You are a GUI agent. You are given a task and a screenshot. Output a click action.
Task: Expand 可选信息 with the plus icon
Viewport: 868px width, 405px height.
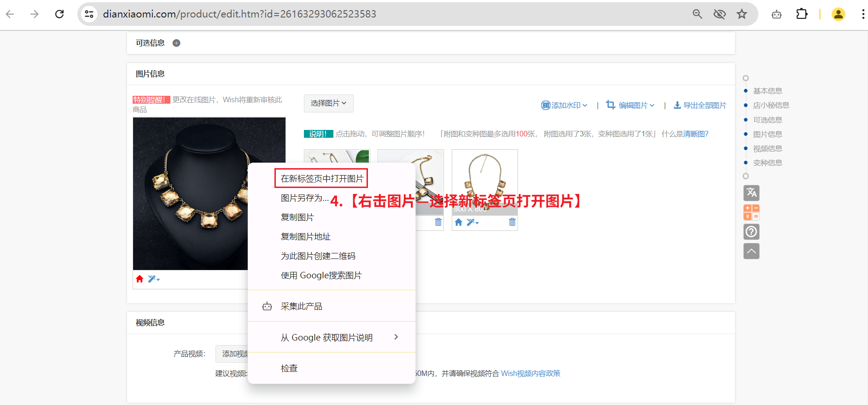coord(176,43)
